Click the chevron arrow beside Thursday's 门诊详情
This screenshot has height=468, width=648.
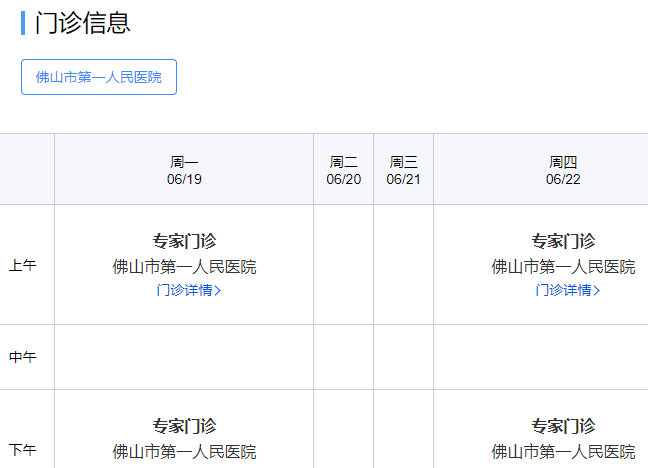598,291
